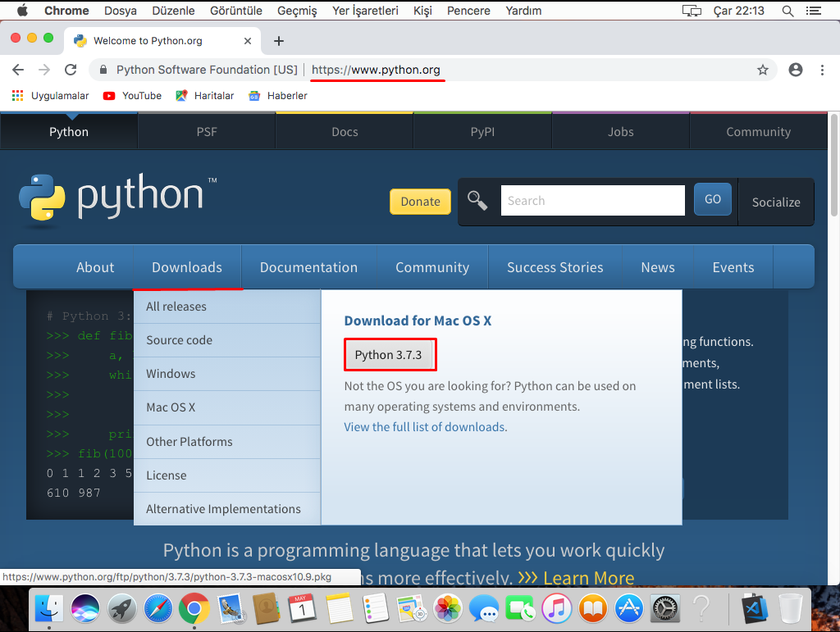
Task: Click the Uygulamalar apps grid icon
Action: click(x=17, y=95)
